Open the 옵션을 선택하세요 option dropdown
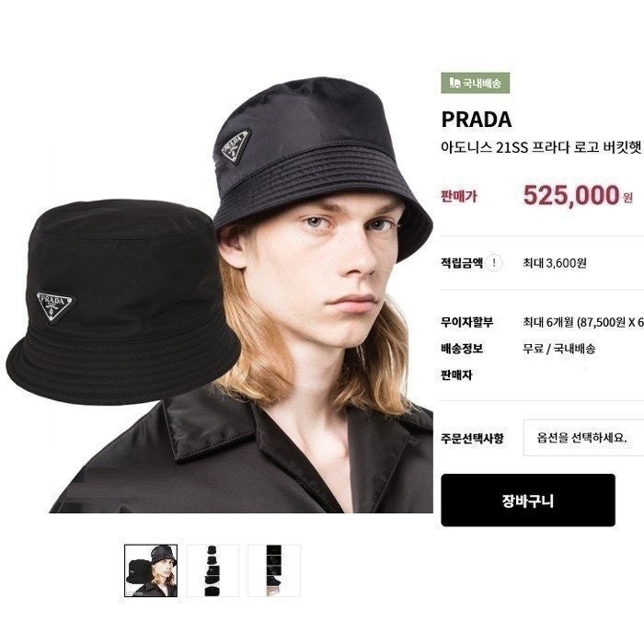 [583, 438]
